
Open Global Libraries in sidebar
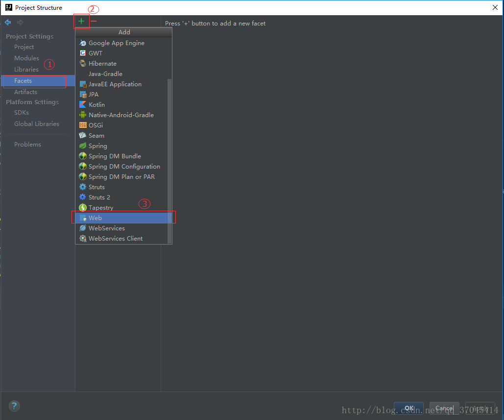click(x=37, y=124)
